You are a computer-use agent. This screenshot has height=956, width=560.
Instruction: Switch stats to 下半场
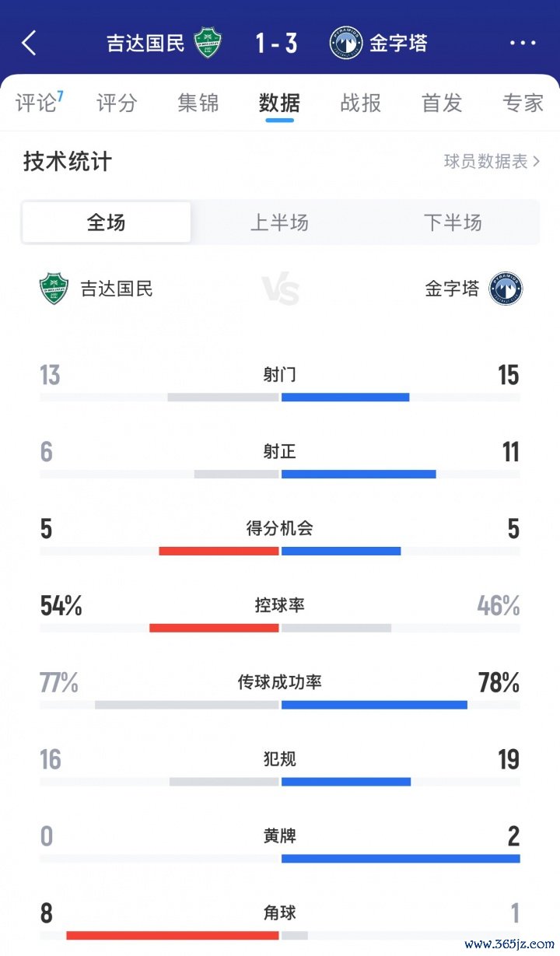click(453, 222)
